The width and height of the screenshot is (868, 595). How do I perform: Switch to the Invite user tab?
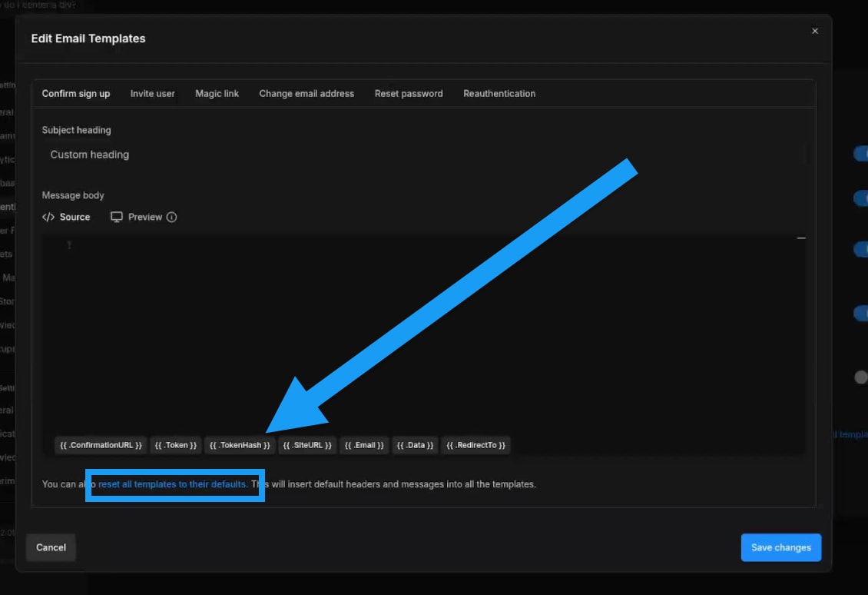click(152, 93)
